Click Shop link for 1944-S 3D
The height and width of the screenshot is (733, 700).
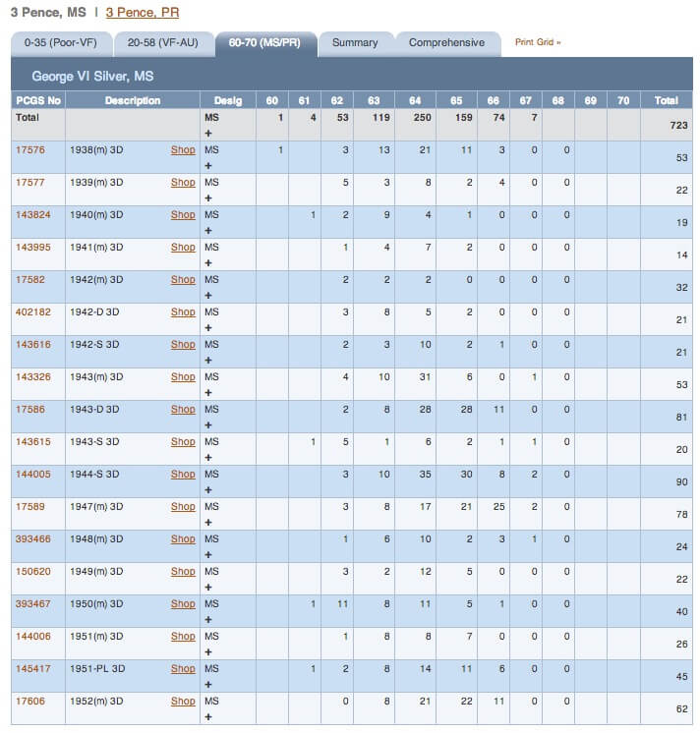click(183, 474)
